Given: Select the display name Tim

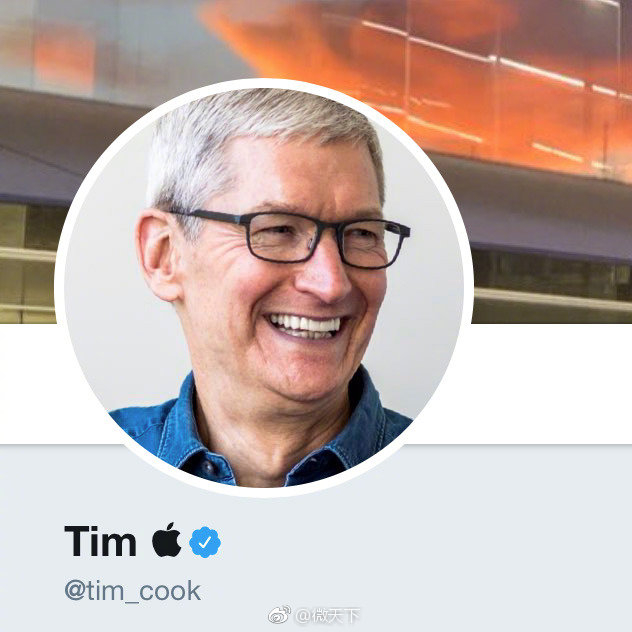Looking at the screenshot, I should coord(100,541).
